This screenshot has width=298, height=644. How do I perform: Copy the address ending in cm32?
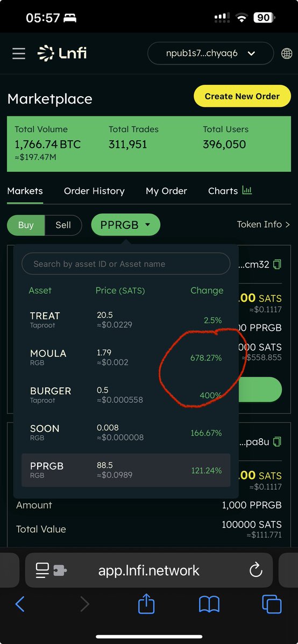click(278, 264)
